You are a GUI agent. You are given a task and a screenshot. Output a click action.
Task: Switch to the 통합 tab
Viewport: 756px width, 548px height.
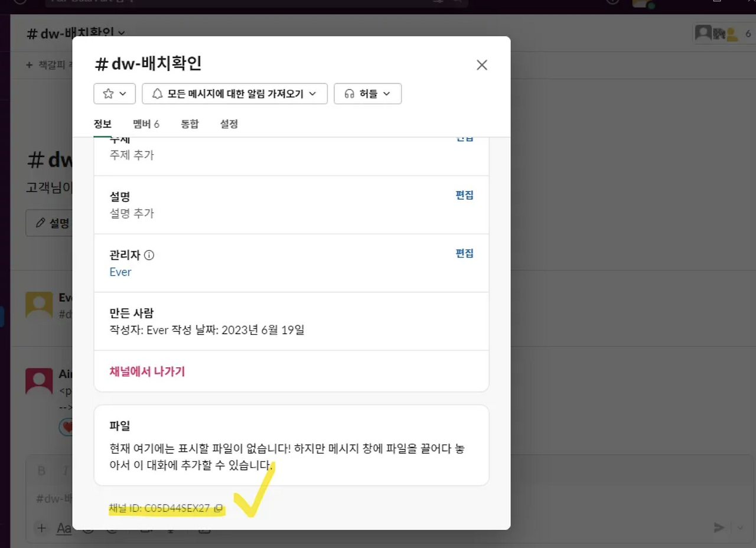tap(190, 123)
